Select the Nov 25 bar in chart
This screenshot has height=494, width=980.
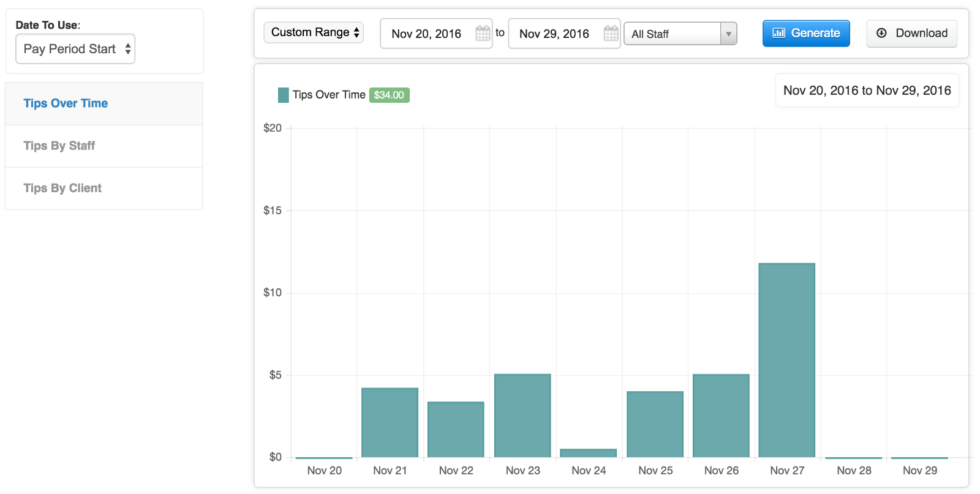tap(655, 424)
